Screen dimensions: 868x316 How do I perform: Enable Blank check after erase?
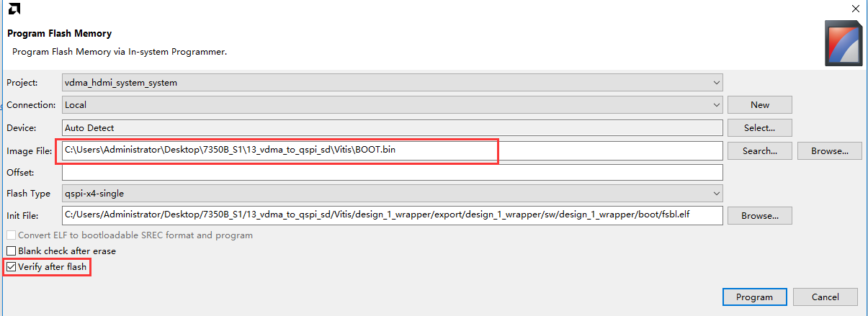[11, 251]
